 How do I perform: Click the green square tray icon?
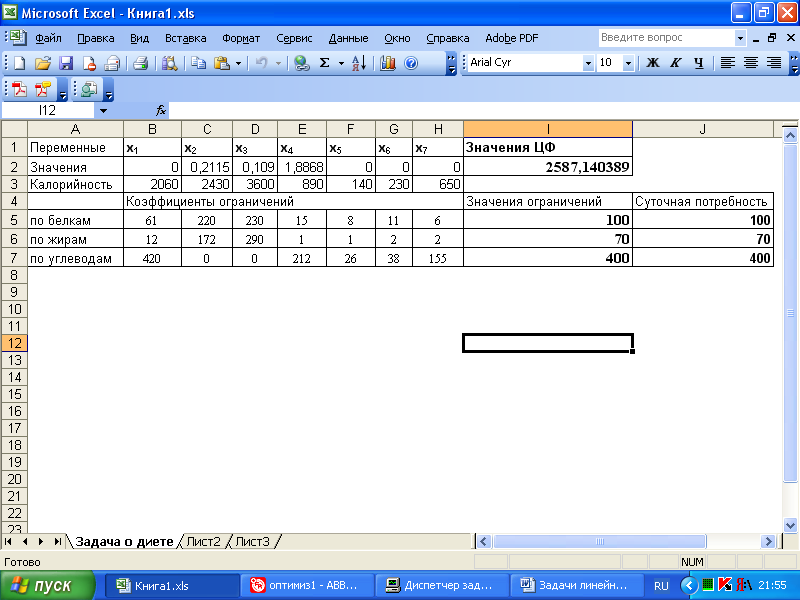(x=708, y=585)
